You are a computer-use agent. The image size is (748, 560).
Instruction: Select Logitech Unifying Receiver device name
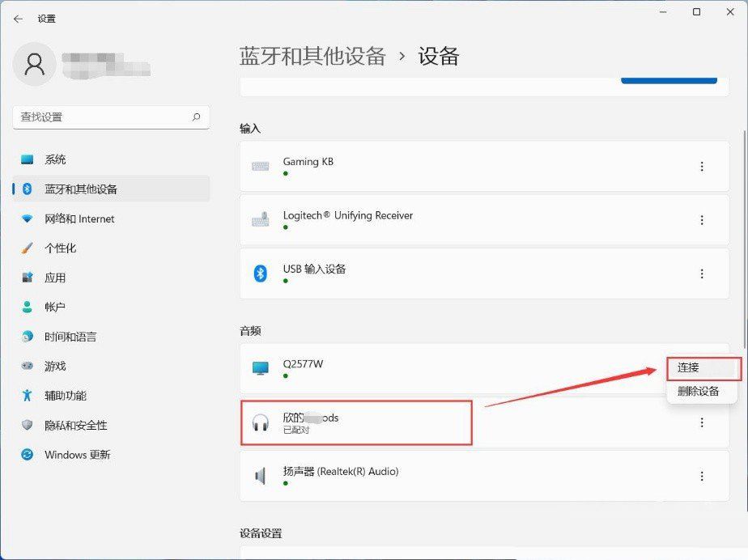(x=348, y=215)
